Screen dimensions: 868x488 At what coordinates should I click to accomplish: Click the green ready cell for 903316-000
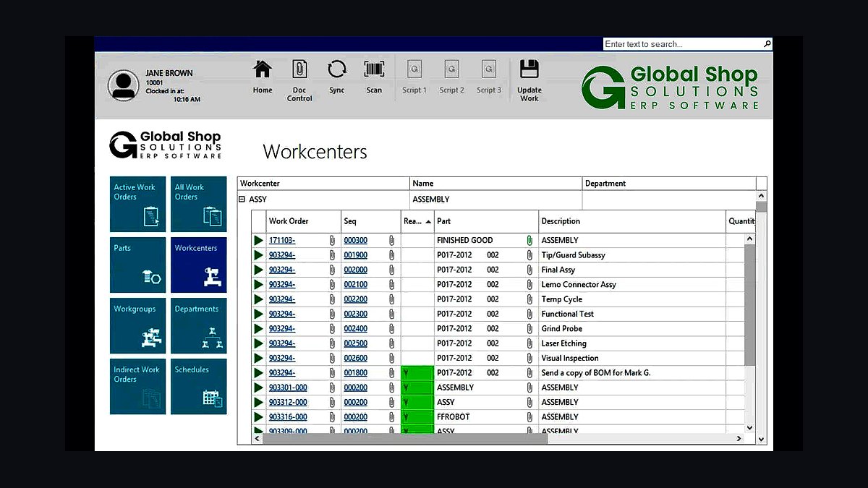[417, 417]
